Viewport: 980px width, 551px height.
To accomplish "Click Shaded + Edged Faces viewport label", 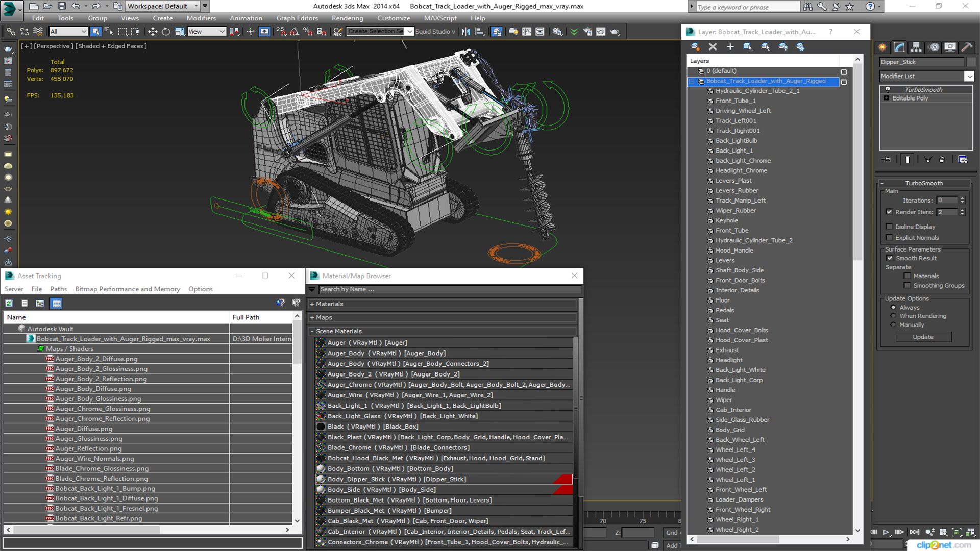I will coord(111,46).
